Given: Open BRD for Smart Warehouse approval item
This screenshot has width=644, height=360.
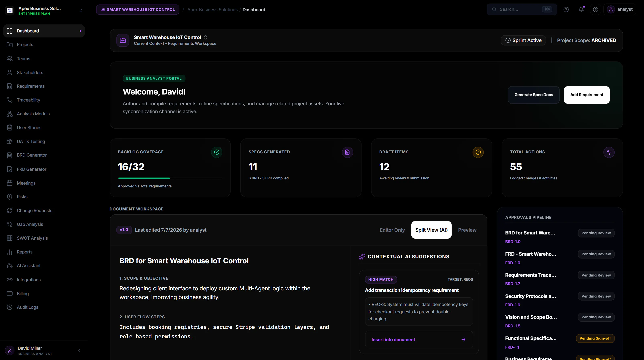Looking at the screenshot, I should [560, 237].
